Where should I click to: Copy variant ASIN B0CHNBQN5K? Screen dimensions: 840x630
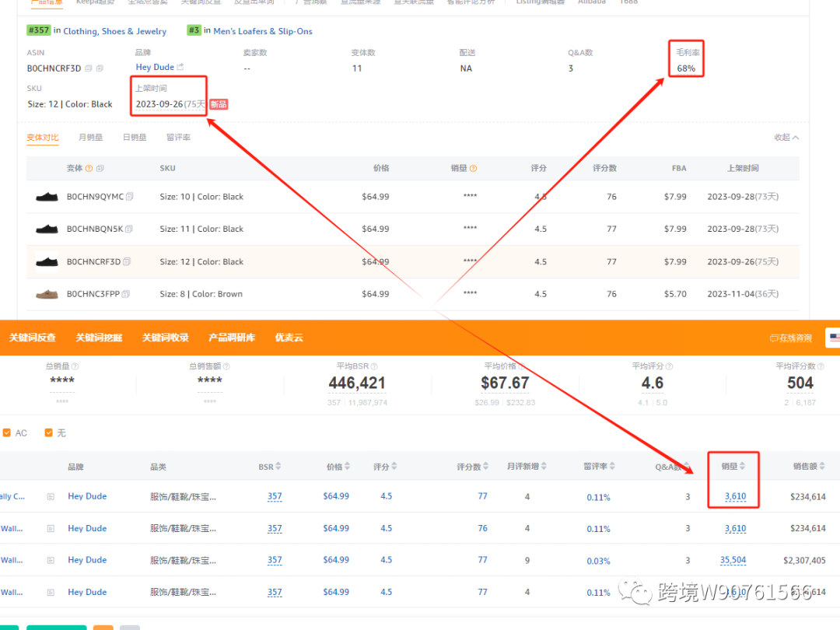(x=128, y=229)
